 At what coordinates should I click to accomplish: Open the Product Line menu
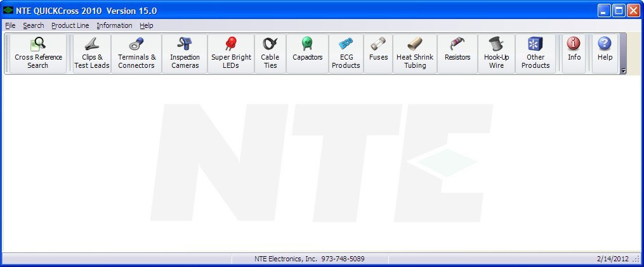[70, 25]
